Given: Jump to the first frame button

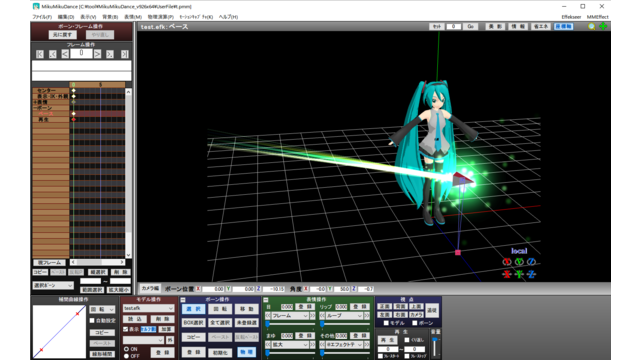Looking at the screenshot, I should [40, 54].
